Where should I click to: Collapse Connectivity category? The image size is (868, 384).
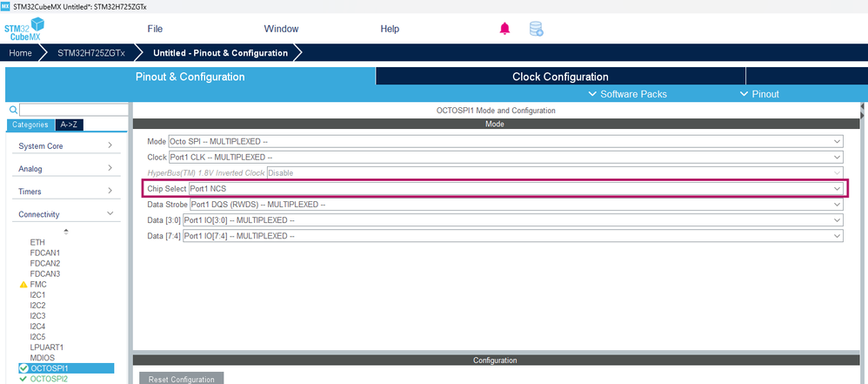pyautogui.click(x=66, y=214)
